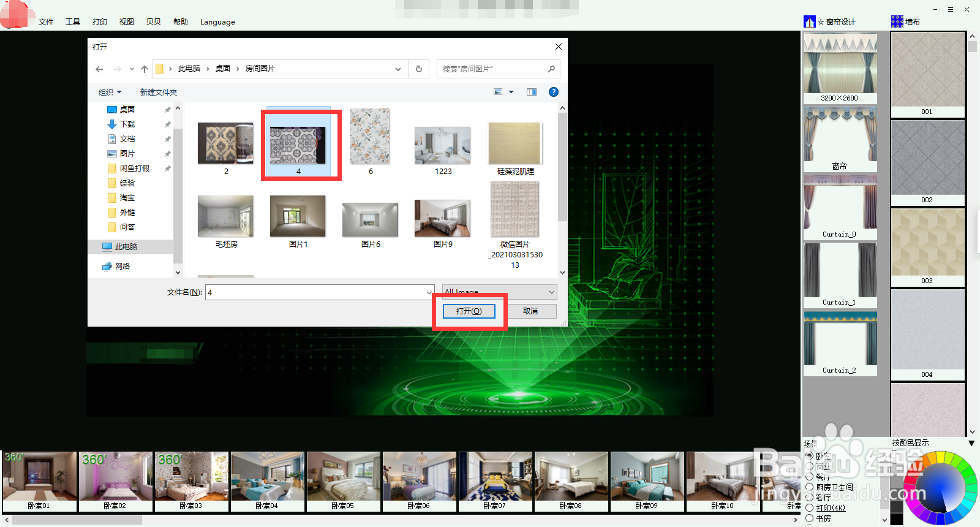
Task: Refresh the folder listing
Action: pos(419,69)
